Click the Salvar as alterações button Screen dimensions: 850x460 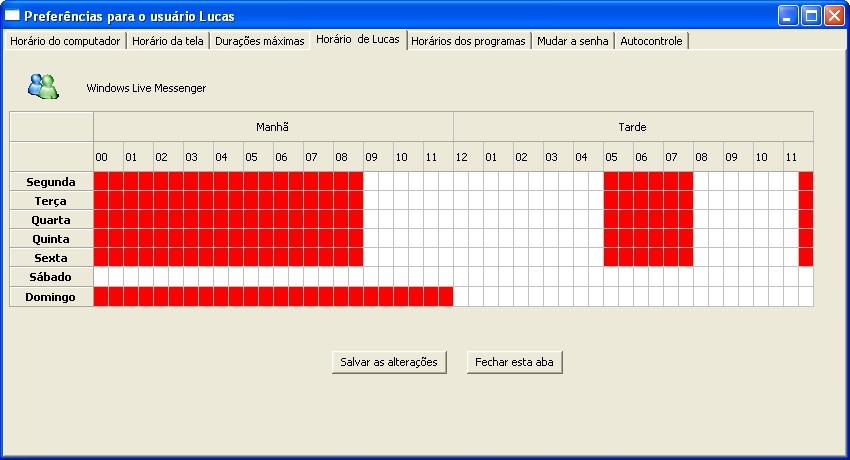point(389,362)
